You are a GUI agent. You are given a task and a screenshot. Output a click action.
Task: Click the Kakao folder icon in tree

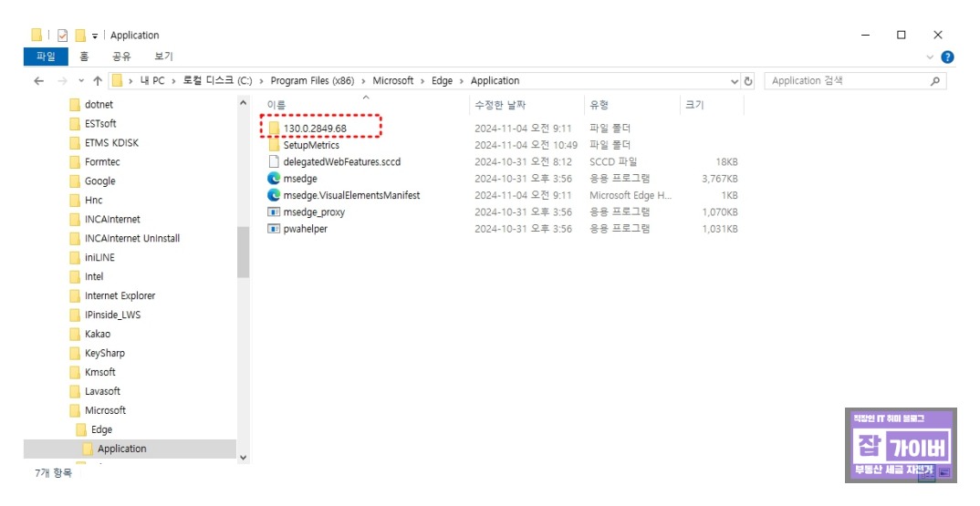click(x=75, y=335)
